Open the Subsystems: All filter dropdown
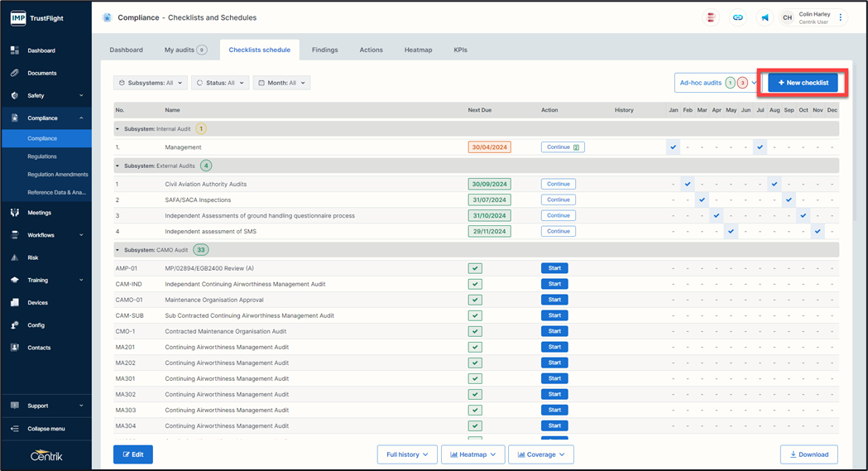This screenshot has height=471, width=868. [150, 83]
